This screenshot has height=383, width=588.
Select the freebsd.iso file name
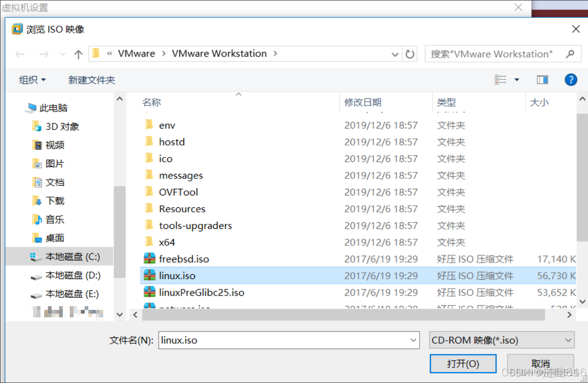184,259
